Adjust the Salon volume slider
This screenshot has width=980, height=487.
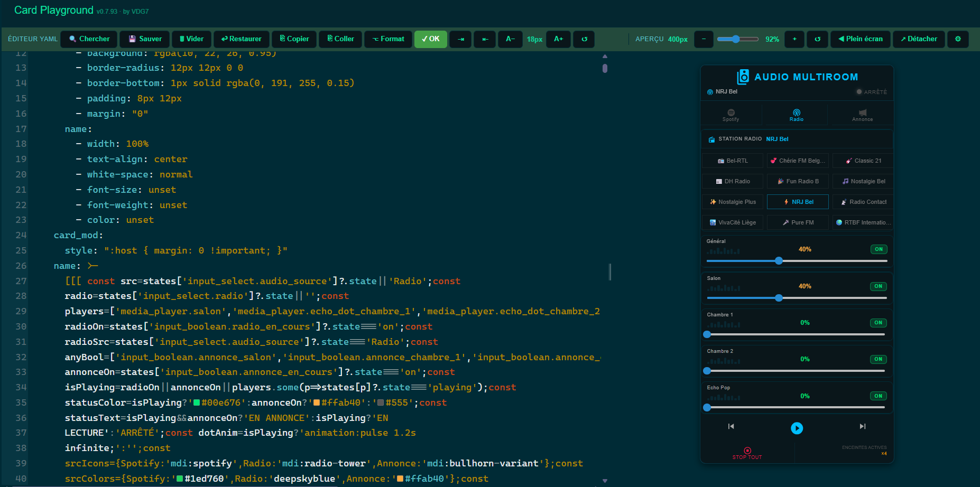[779, 298]
